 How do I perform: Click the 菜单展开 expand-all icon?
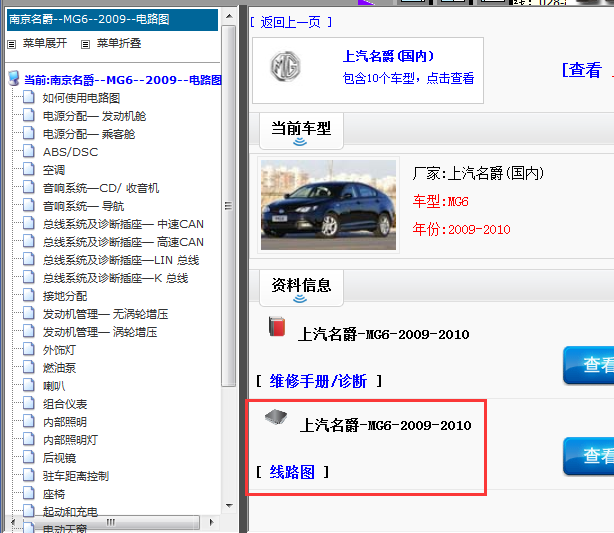point(11,44)
